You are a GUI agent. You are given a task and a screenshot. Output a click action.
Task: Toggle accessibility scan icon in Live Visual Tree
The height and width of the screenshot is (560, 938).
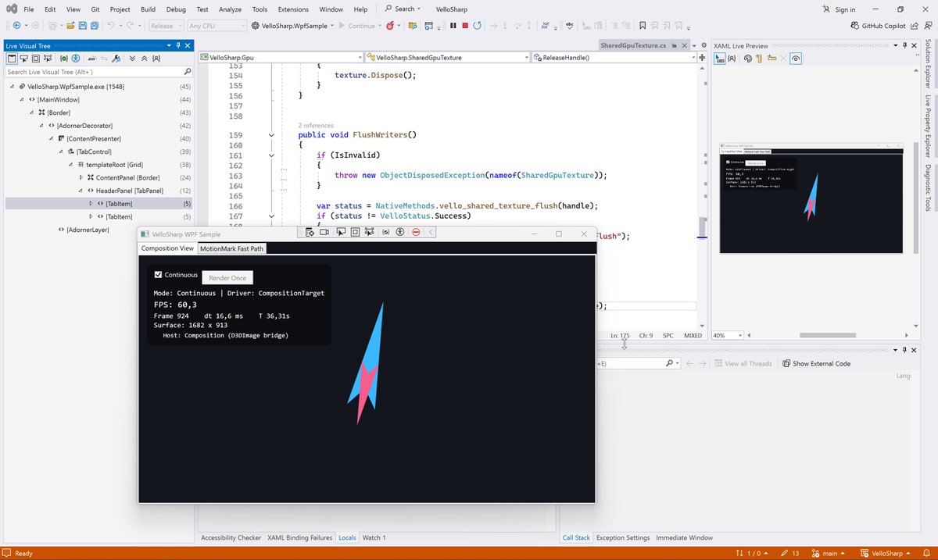coord(76,59)
